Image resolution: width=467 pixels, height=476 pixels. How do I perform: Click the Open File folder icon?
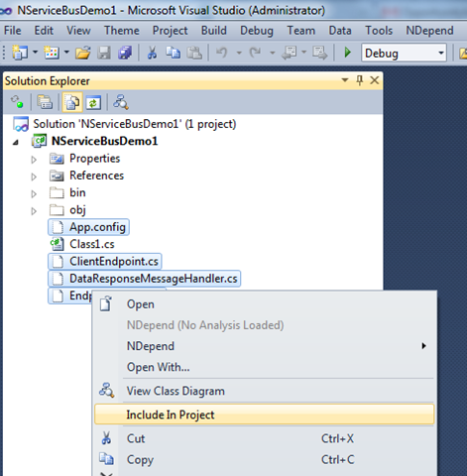pyautogui.click(x=83, y=53)
